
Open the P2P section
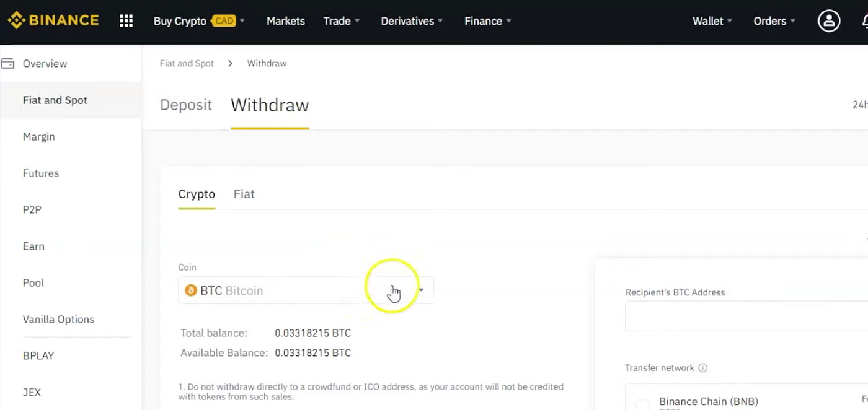point(32,209)
